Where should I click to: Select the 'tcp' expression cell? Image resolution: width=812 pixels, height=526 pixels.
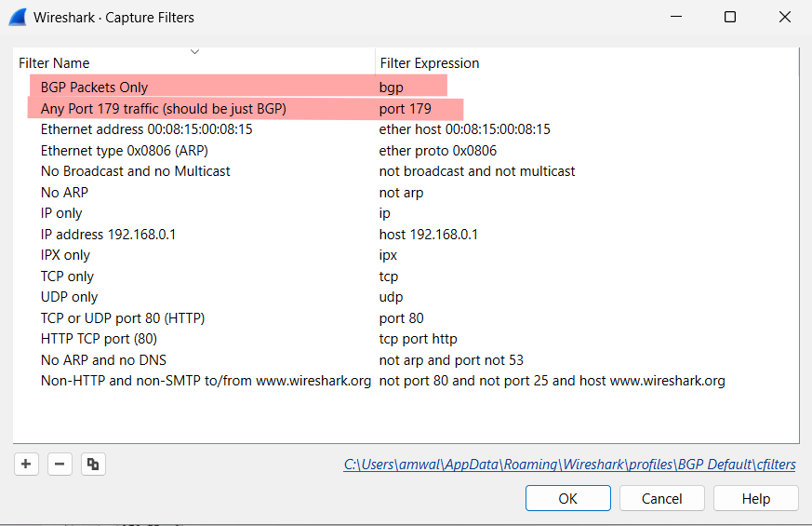click(389, 276)
